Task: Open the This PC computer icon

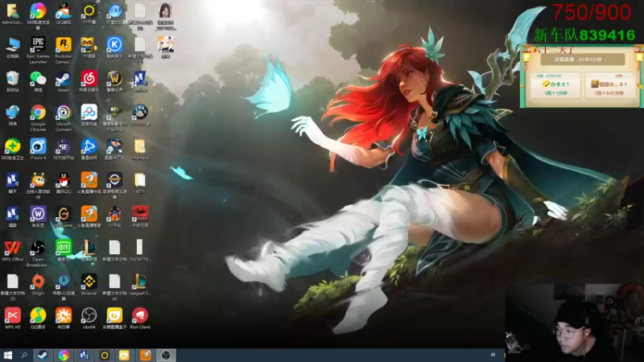Action: tap(12, 44)
